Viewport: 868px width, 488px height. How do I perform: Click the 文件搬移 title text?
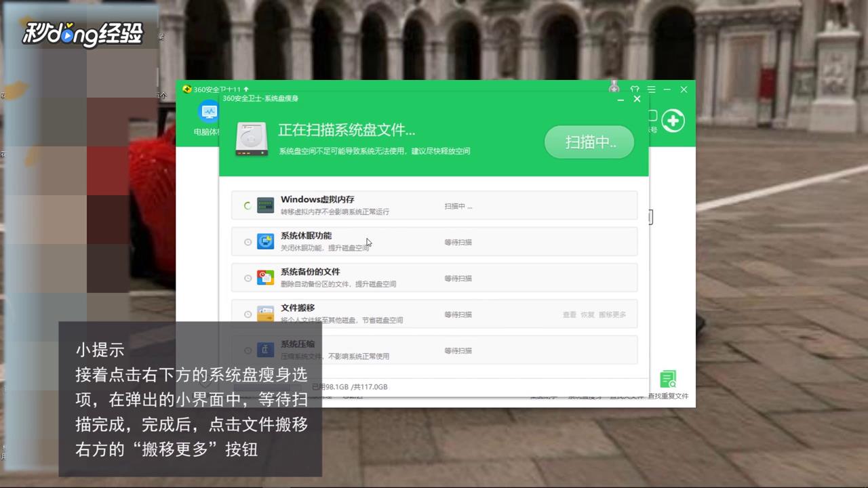point(298,308)
